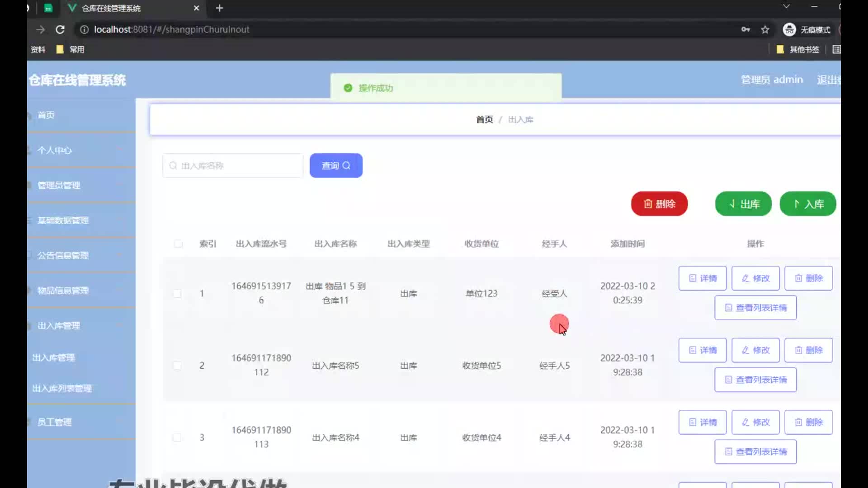The width and height of the screenshot is (868, 488).
Task: Go to 首页 in the sidebar
Action: click(81, 115)
